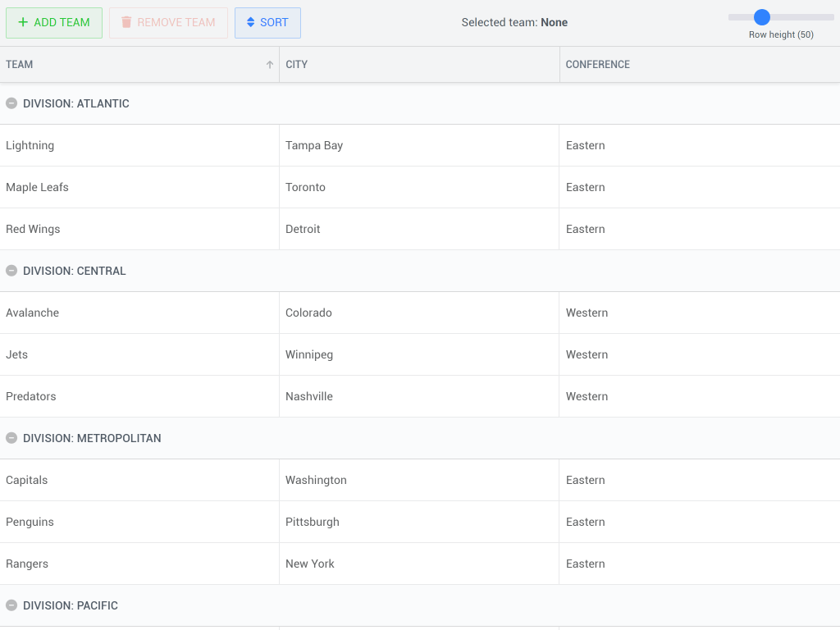Select the Lightning team cell

click(139, 145)
